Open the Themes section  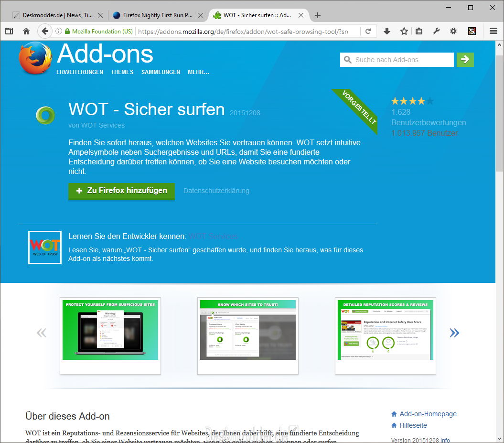click(x=122, y=72)
